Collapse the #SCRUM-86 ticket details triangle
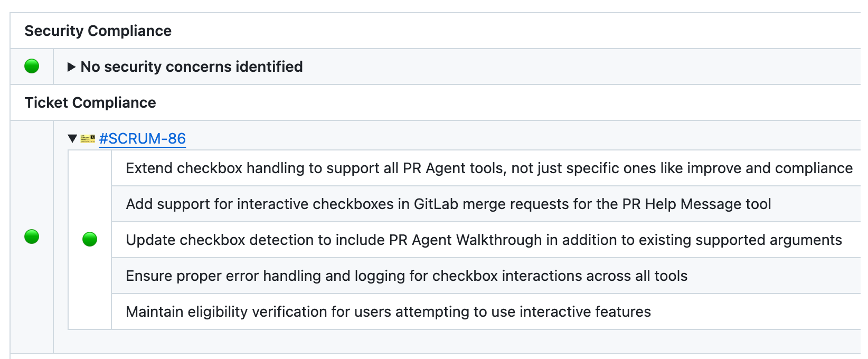The image size is (868, 359). (x=72, y=139)
